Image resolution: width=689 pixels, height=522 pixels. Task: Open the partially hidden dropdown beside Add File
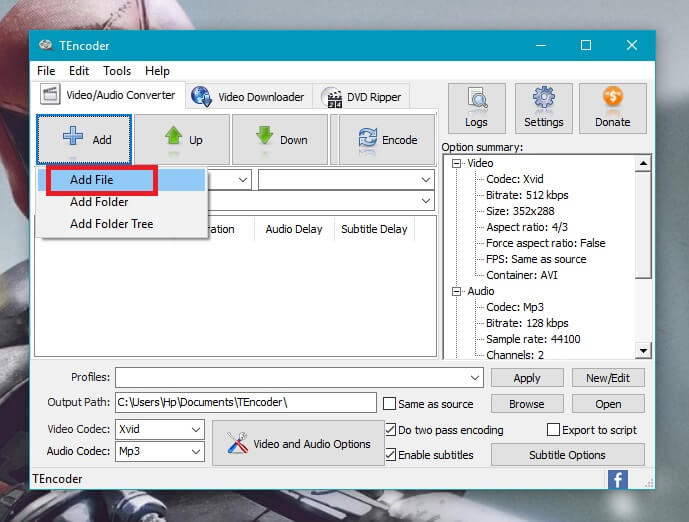229,179
